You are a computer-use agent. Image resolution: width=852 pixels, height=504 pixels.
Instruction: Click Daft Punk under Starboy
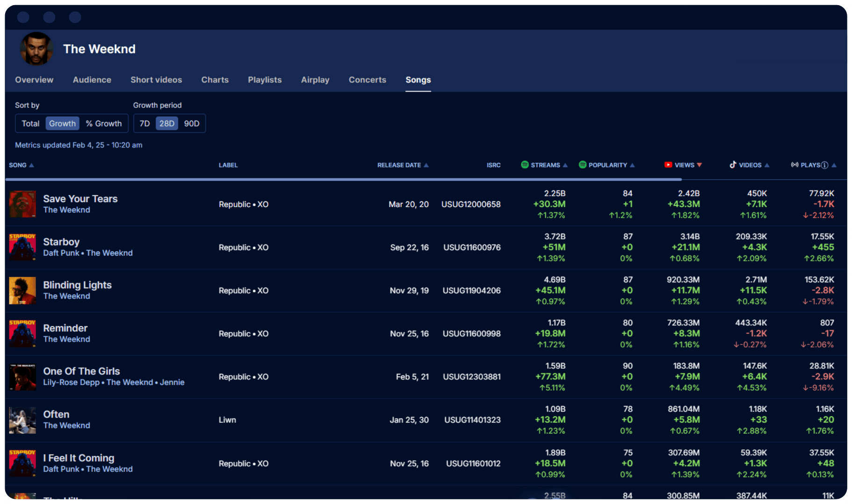click(x=61, y=253)
